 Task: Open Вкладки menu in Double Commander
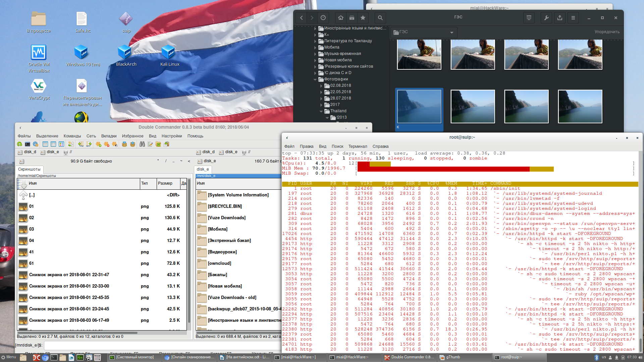click(109, 136)
